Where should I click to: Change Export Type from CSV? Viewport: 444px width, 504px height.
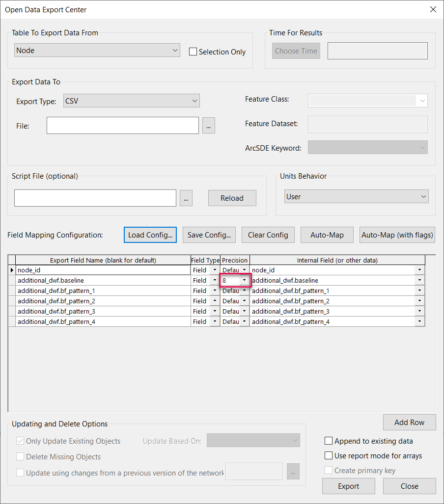click(194, 101)
